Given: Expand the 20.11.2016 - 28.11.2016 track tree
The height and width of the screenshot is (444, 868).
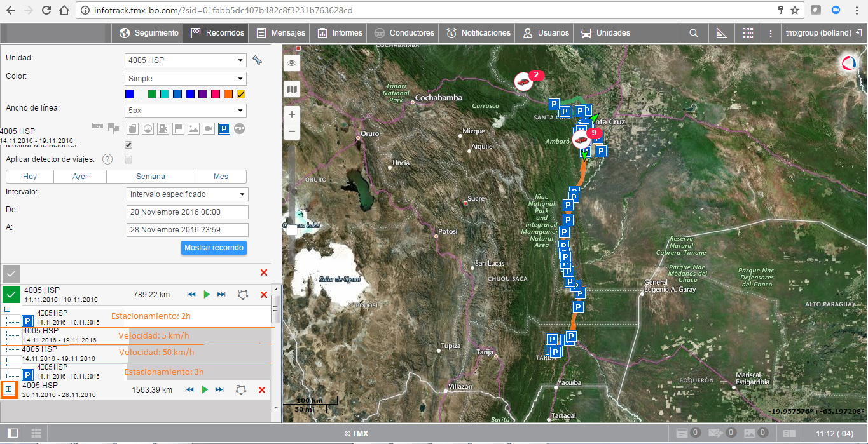Looking at the screenshot, I should click(9, 389).
